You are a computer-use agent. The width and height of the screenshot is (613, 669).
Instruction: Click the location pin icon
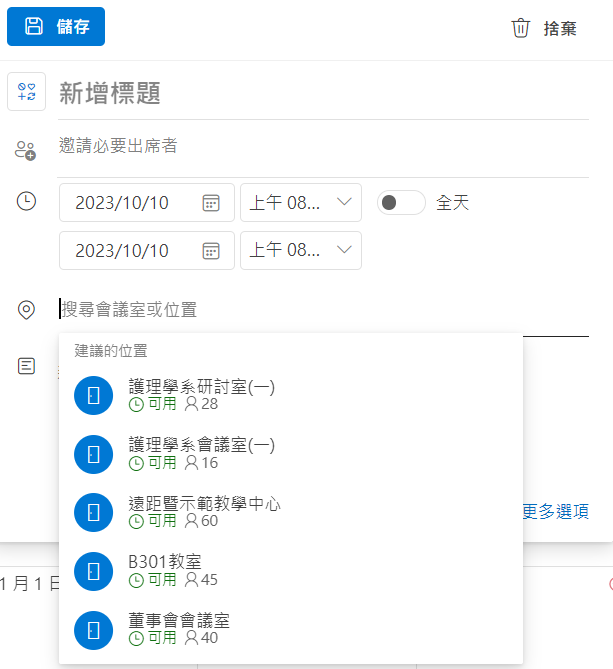click(27, 310)
